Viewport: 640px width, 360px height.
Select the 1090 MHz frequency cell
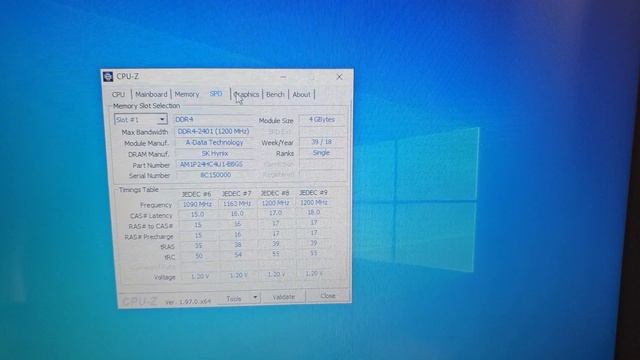(197, 204)
